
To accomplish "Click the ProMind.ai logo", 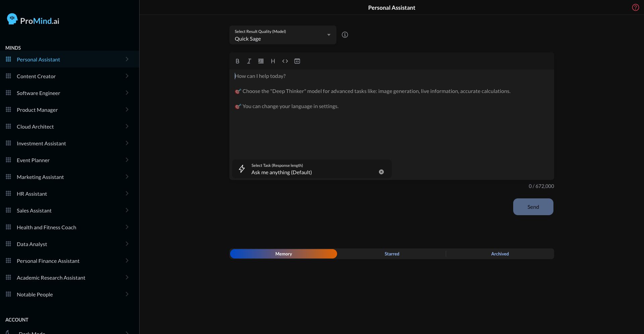I will click(33, 20).
